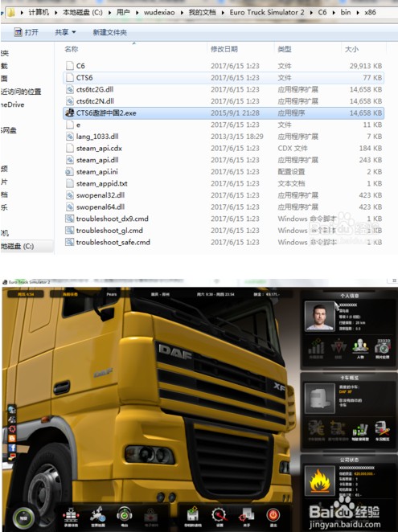Sort files by 类型 column header
This screenshot has width=398, height=532.
[x=285, y=49]
